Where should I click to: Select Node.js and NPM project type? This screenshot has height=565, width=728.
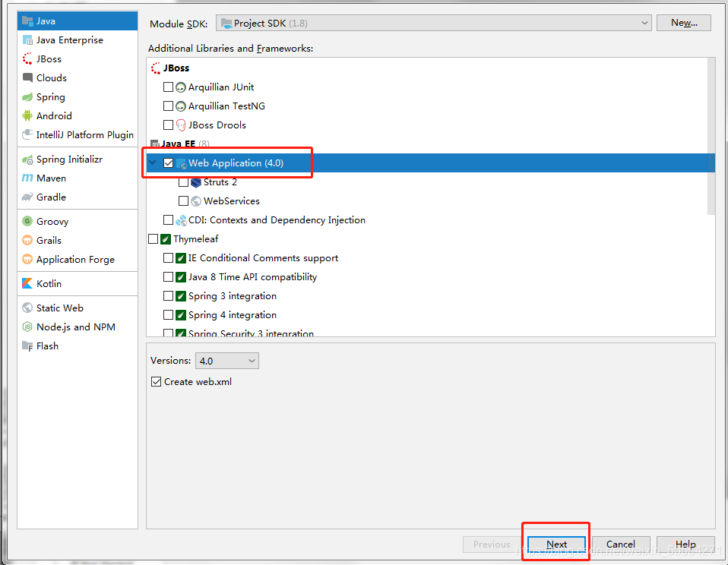coord(77,327)
